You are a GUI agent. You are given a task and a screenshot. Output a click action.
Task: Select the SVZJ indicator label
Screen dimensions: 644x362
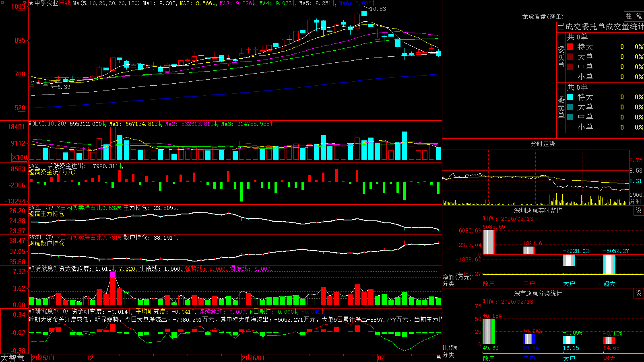tap(35, 166)
